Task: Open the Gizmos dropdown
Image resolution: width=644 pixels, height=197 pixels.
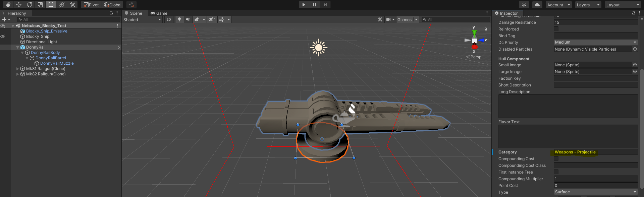Action: [407, 19]
